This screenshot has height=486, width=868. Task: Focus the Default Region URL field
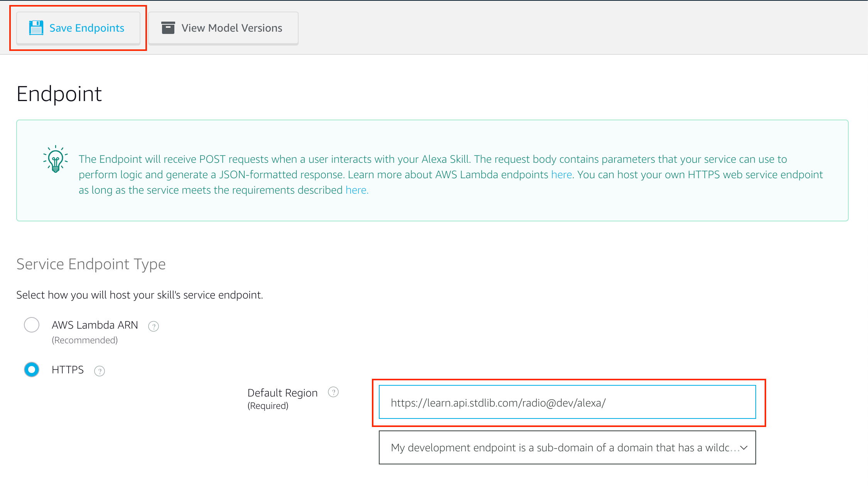click(x=567, y=402)
